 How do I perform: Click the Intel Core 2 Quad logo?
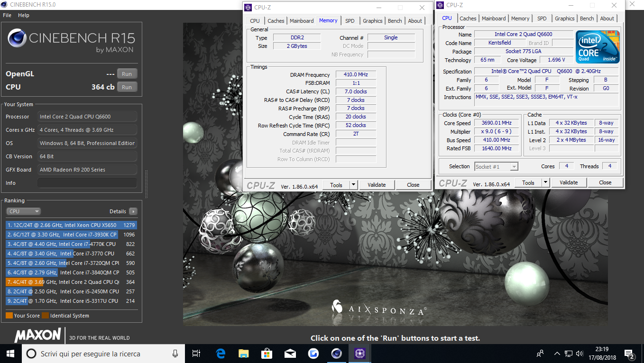pos(598,47)
